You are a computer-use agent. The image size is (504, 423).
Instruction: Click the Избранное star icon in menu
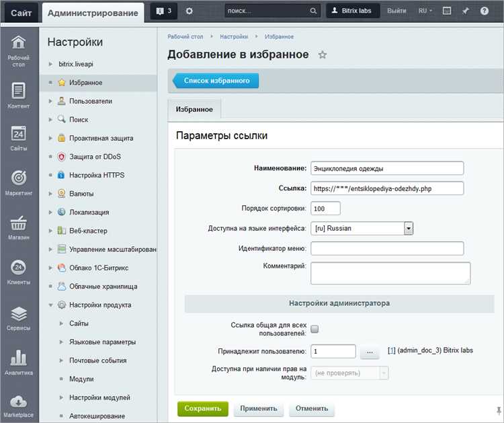coord(61,83)
